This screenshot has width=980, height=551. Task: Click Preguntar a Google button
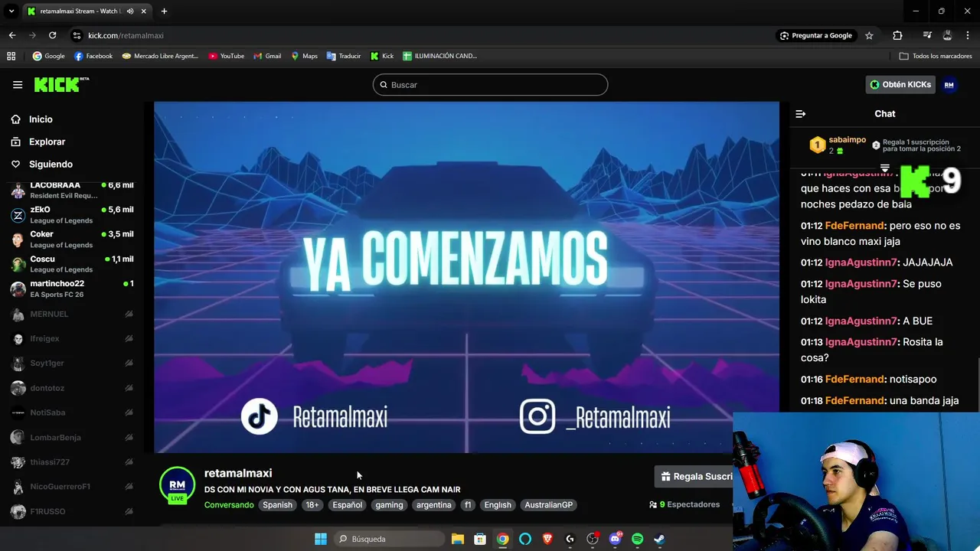point(816,35)
